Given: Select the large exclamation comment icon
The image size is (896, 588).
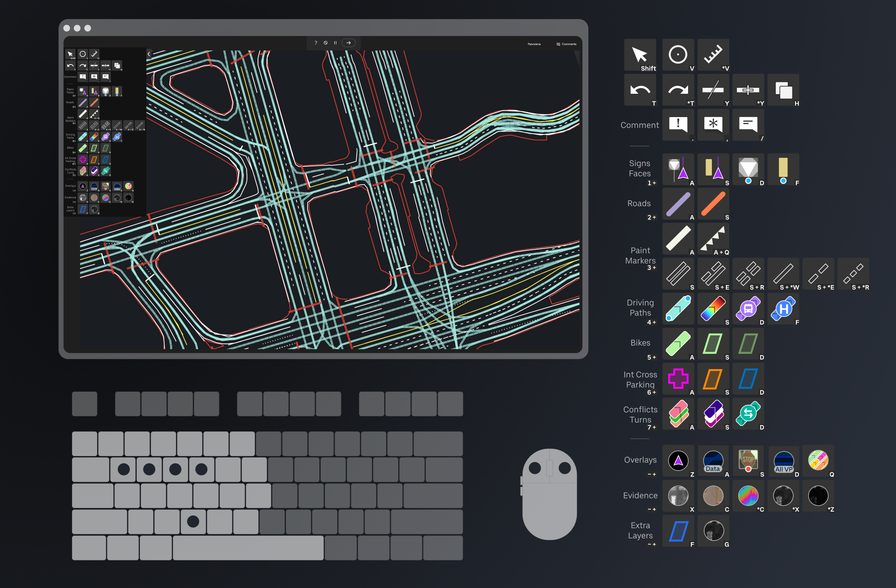Looking at the screenshot, I should (x=678, y=124).
